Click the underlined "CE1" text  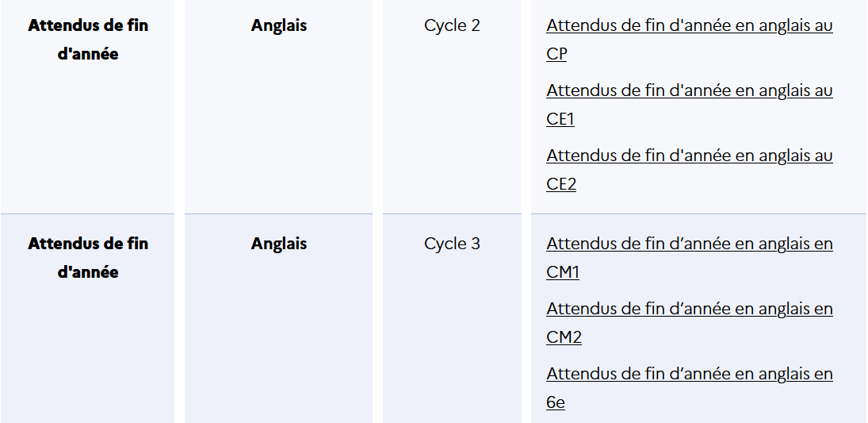coord(560,119)
